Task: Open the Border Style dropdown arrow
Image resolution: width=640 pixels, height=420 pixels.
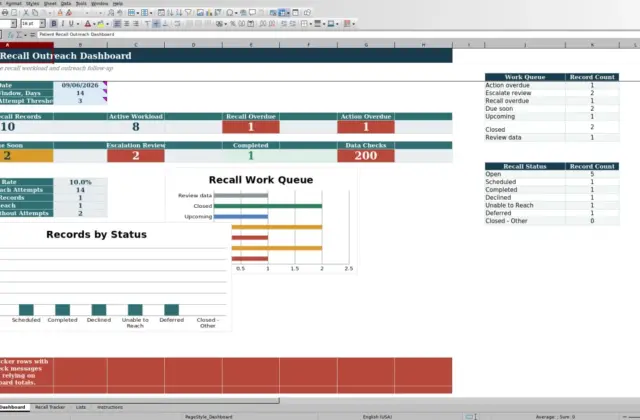Action: 324,24
